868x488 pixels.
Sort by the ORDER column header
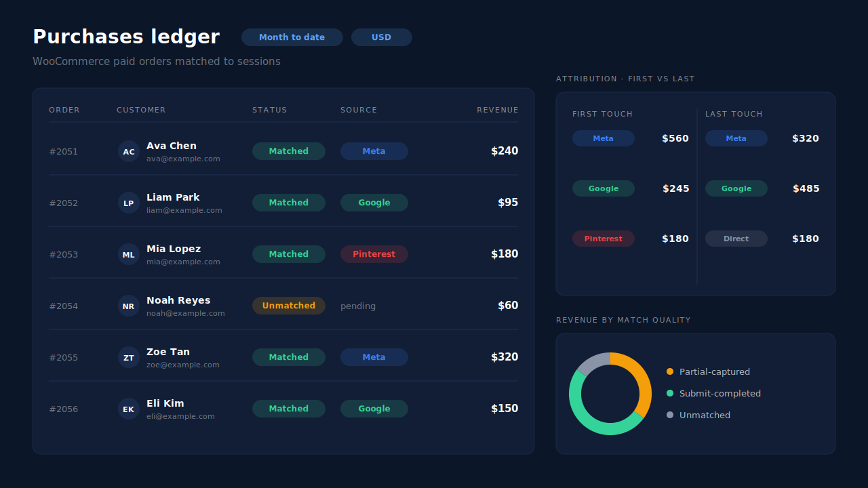coord(64,110)
